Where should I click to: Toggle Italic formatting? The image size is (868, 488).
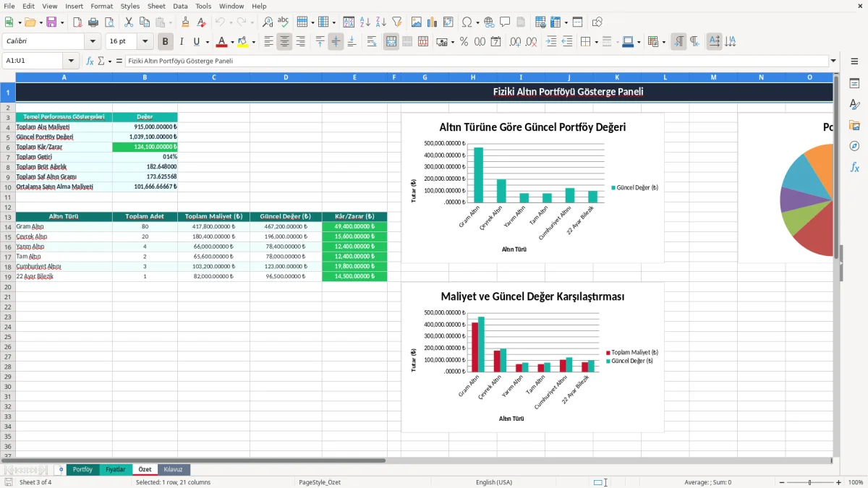click(182, 42)
